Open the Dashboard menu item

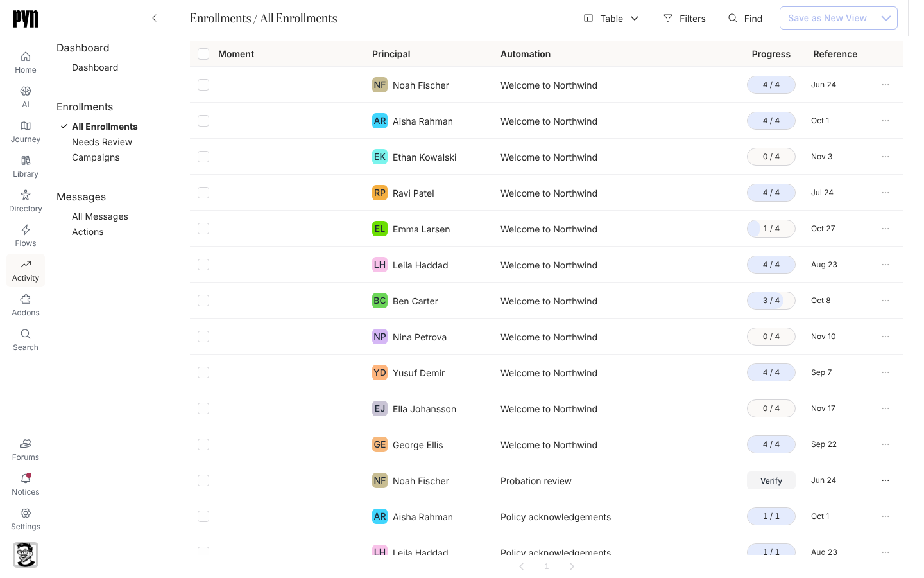[95, 67]
